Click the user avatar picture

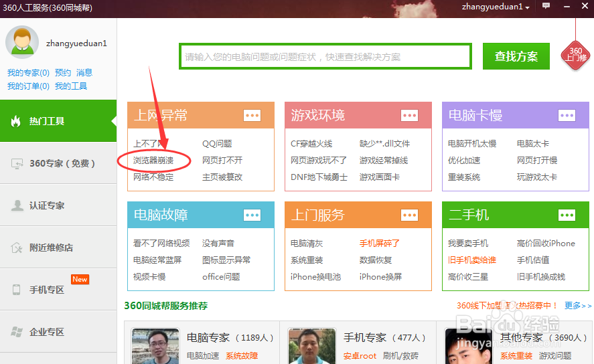click(x=22, y=42)
